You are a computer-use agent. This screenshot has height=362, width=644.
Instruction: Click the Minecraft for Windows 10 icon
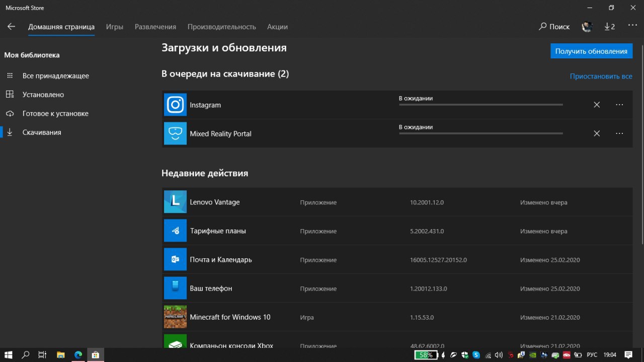(x=175, y=317)
